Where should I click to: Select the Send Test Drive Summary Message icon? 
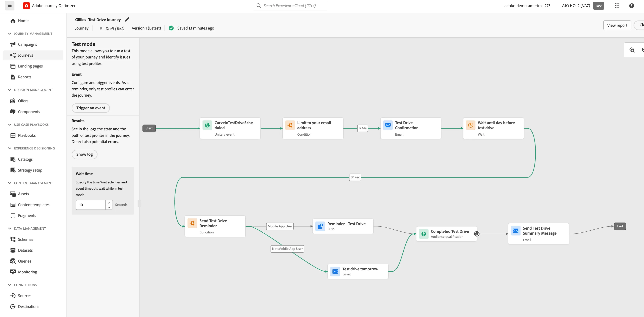516,230
